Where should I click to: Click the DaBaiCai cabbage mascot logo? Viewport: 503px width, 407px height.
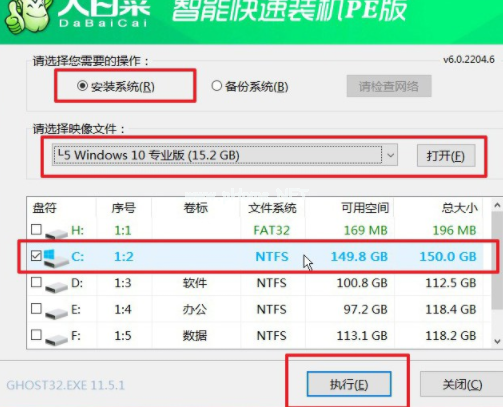tap(28, 15)
